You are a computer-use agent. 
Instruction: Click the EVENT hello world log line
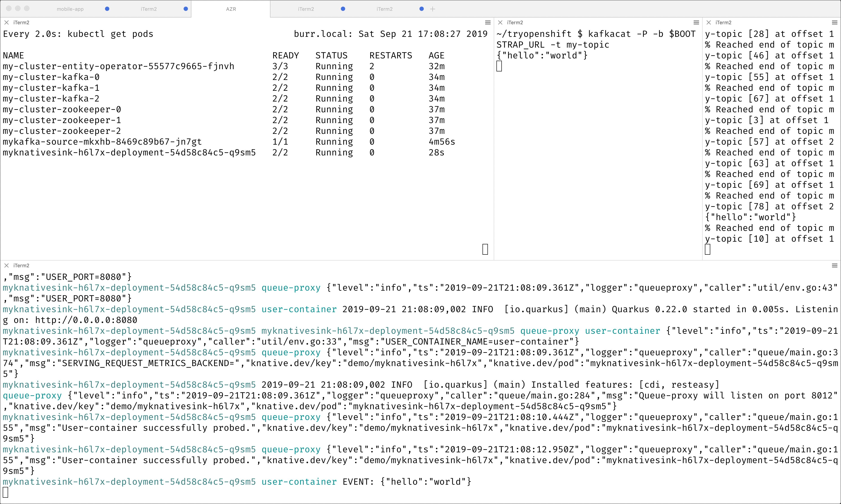407,482
